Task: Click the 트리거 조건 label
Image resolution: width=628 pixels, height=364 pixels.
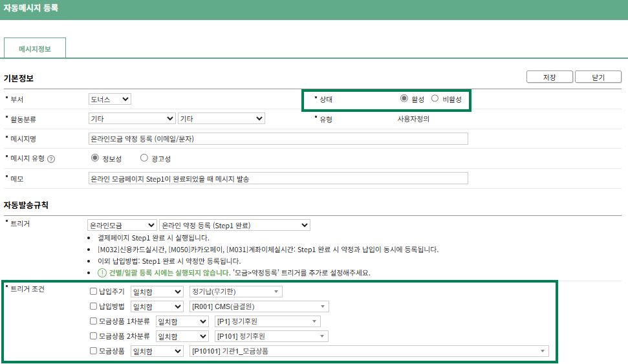Action: coord(27,289)
